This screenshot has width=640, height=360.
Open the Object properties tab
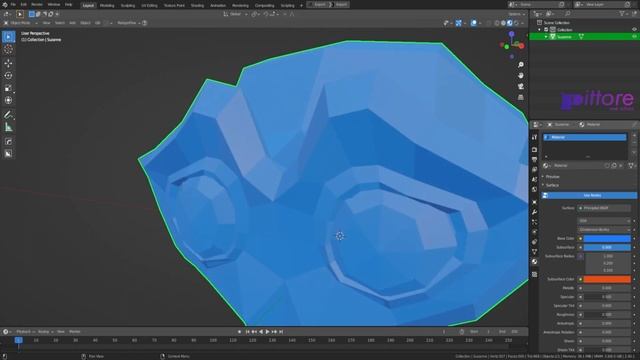(534, 202)
